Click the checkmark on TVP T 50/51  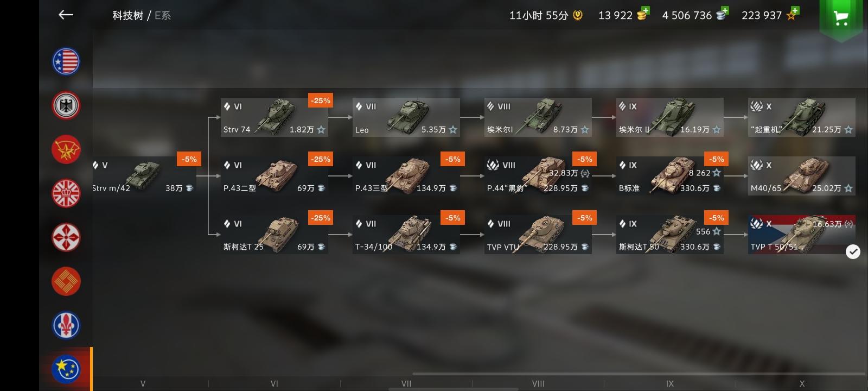click(853, 251)
